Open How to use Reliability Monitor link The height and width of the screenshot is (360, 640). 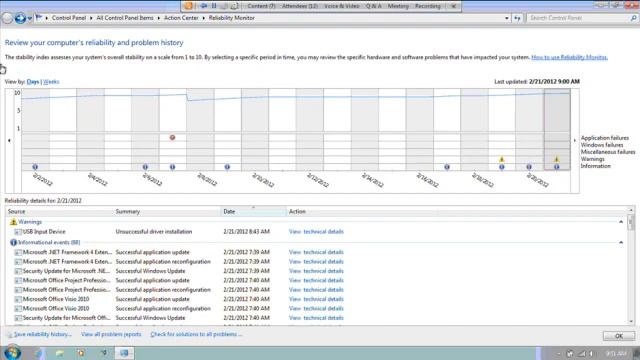[569, 57]
